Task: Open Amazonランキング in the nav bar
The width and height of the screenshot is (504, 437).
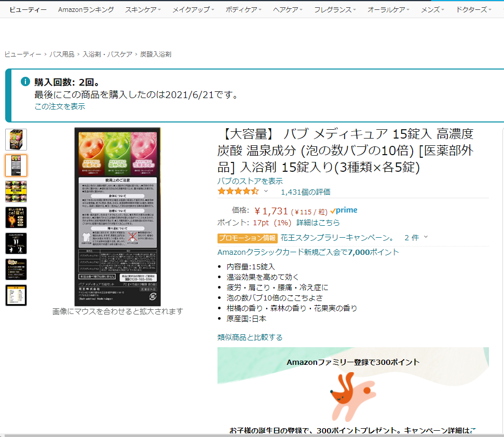Action: pos(86,10)
